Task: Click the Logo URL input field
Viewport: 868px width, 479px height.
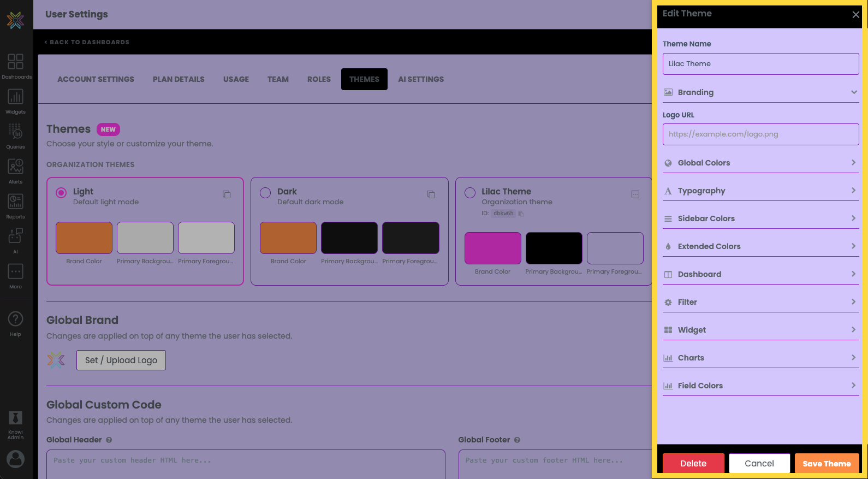Action: (760, 134)
